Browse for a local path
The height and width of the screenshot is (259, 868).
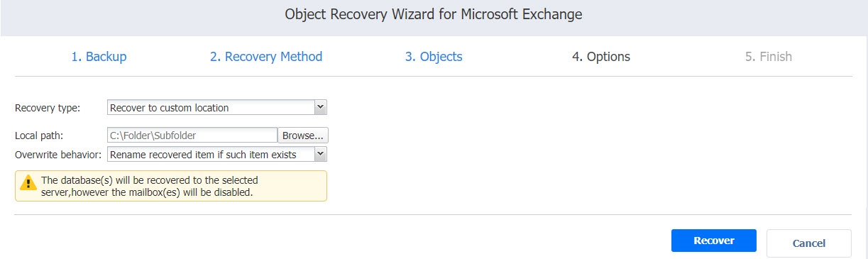[x=303, y=135]
